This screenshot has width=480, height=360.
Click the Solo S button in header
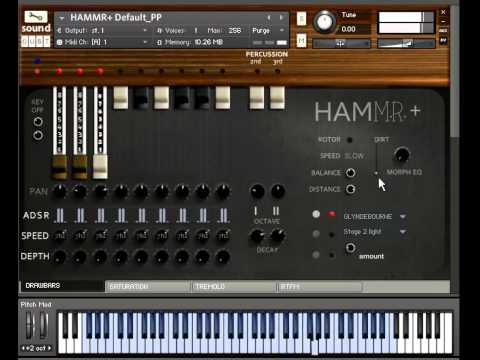tap(301, 19)
